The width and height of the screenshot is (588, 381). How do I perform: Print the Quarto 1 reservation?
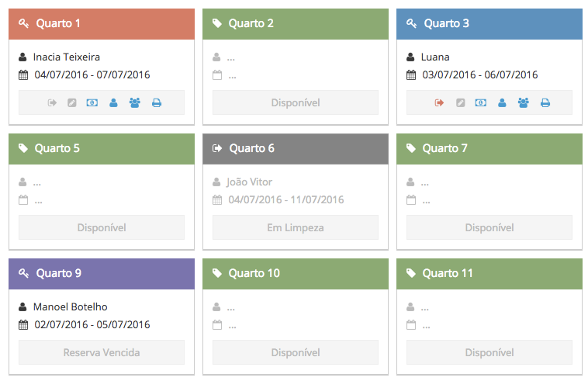click(x=157, y=102)
